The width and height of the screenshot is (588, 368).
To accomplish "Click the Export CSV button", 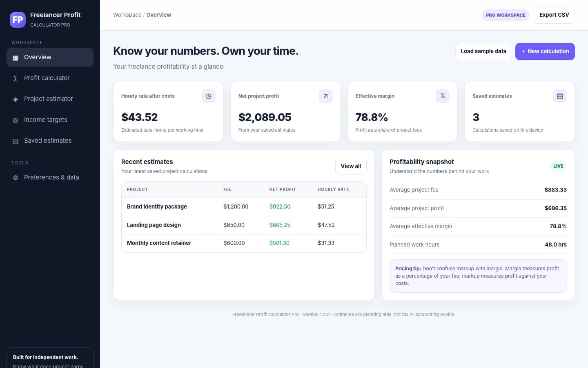I will coord(554,15).
